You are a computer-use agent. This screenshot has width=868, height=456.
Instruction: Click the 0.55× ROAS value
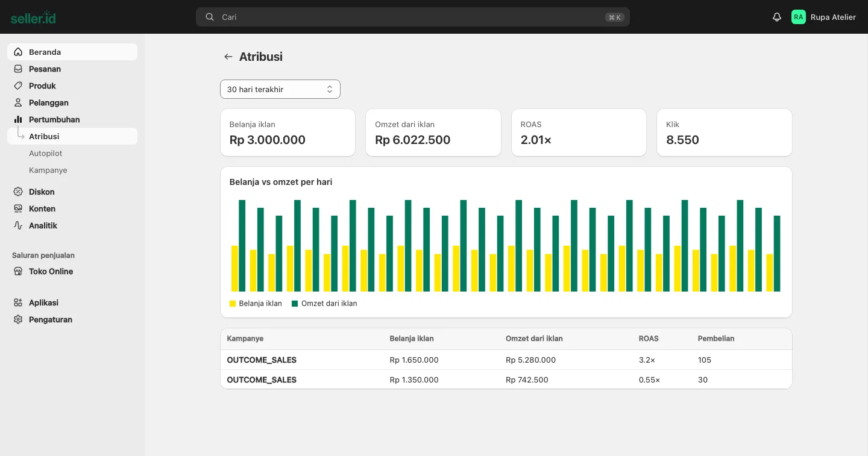click(649, 379)
